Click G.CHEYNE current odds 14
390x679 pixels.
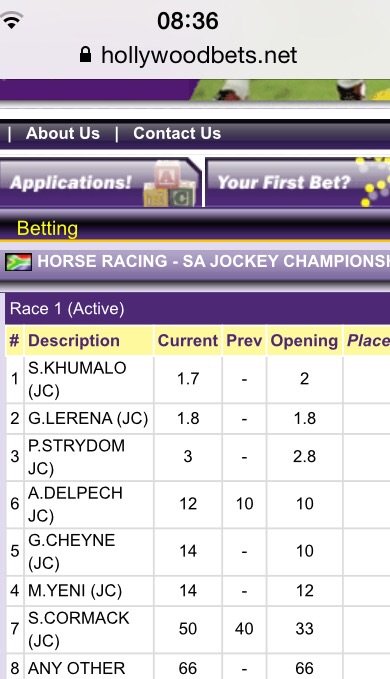pos(188,551)
